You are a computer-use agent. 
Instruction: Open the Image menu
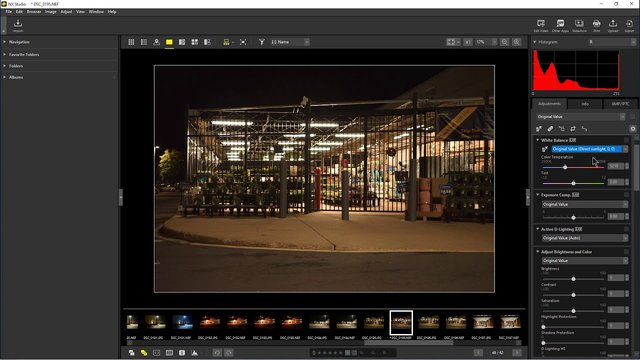[x=51, y=12]
